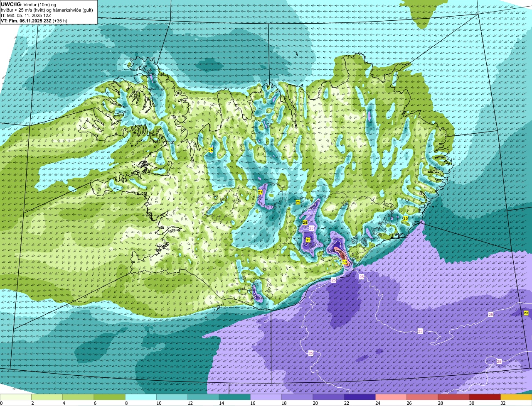Click the color scale tick label 2
The image size is (532, 406).
32,403
